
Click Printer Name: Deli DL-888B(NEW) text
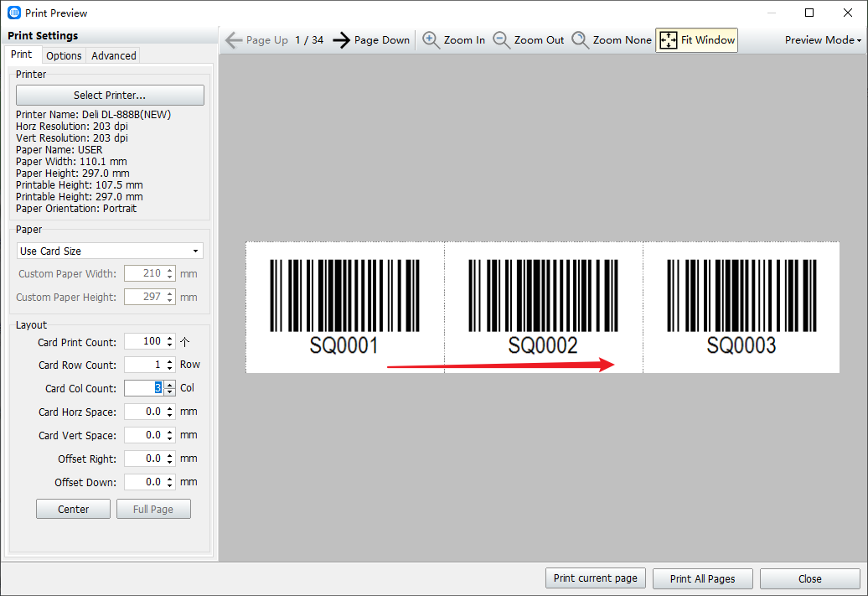click(x=94, y=115)
